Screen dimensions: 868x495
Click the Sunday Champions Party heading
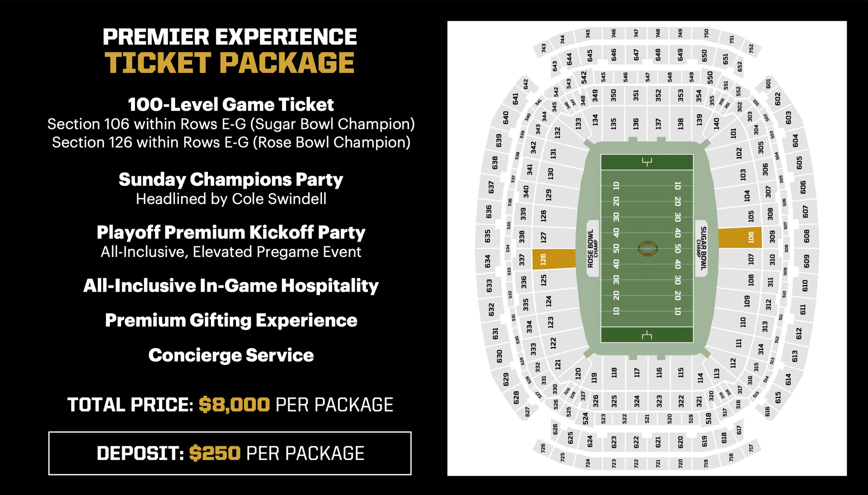click(x=231, y=179)
